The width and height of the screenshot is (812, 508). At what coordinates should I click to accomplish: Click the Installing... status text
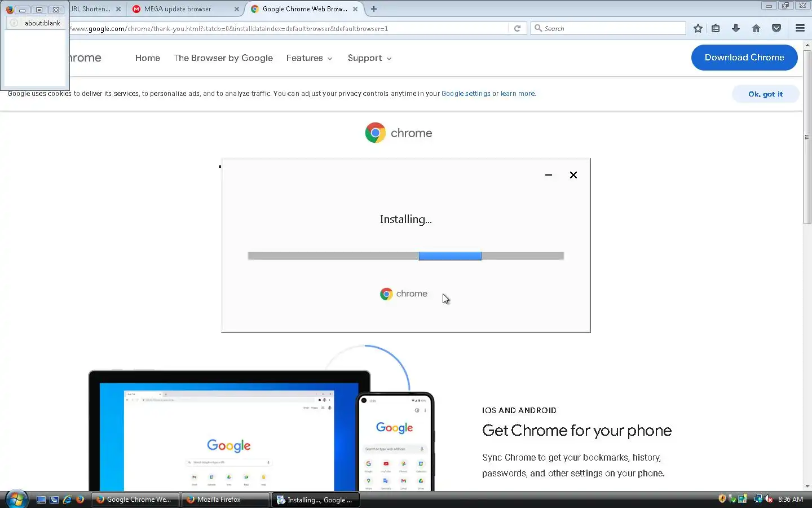point(406,220)
